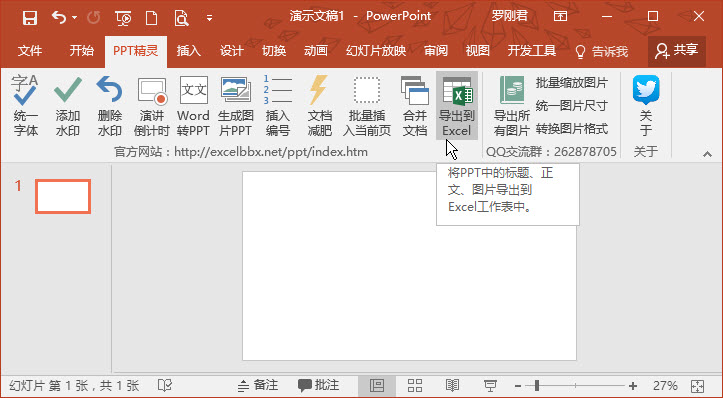Click 统一图片尺寸 button
This screenshot has height=398, width=723.
[x=572, y=106]
